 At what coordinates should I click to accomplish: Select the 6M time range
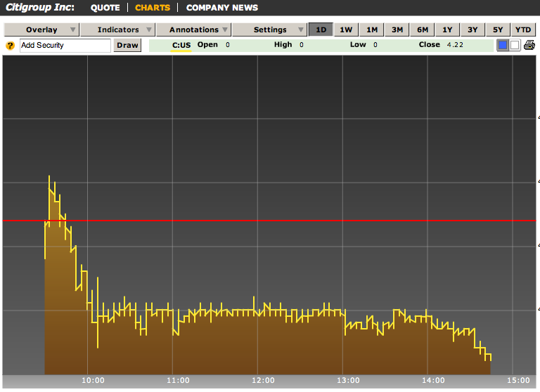tap(423, 30)
